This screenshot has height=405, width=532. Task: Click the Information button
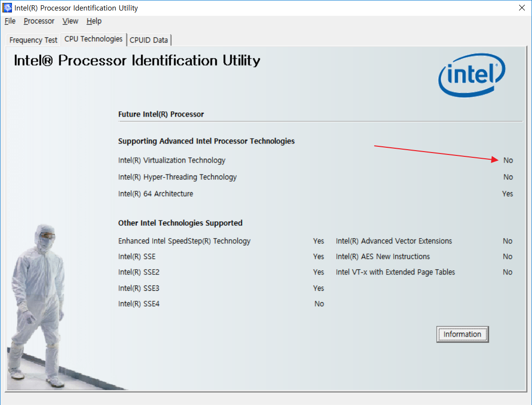pos(462,334)
